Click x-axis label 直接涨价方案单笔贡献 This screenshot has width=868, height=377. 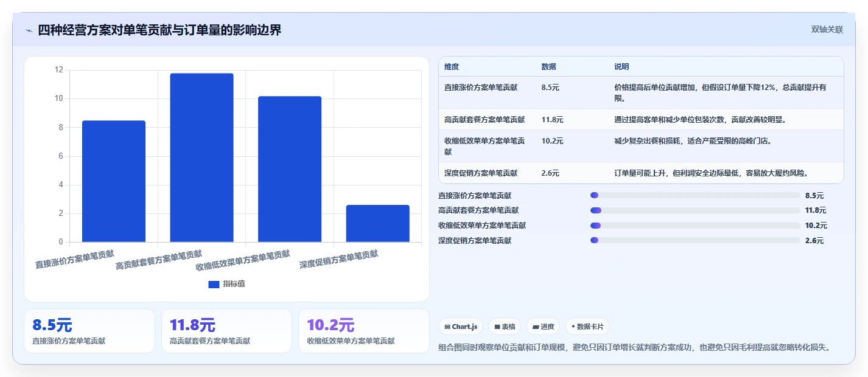click(x=75, y=260)
